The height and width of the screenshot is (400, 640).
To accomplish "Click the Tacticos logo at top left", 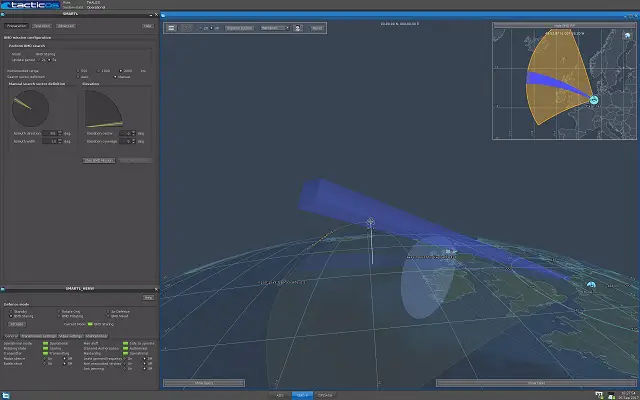I will [28, 7].
